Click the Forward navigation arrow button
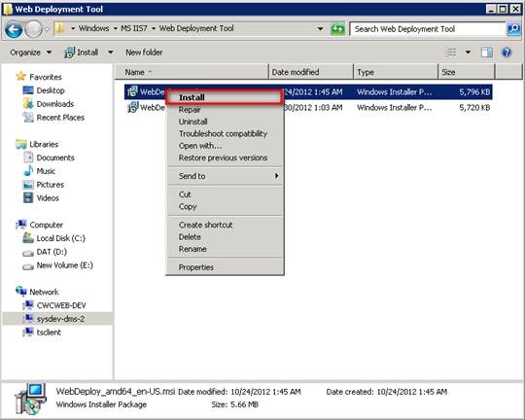 point(33,29)
